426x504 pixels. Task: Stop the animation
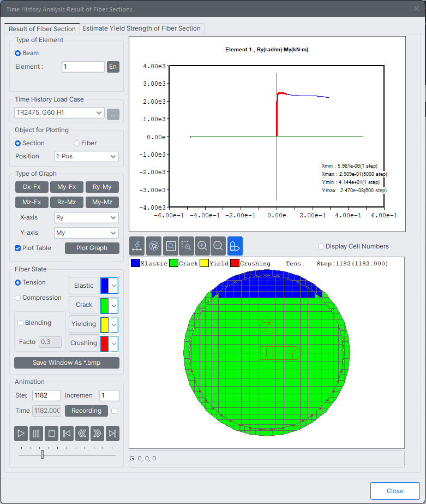(x=52, y=434)
